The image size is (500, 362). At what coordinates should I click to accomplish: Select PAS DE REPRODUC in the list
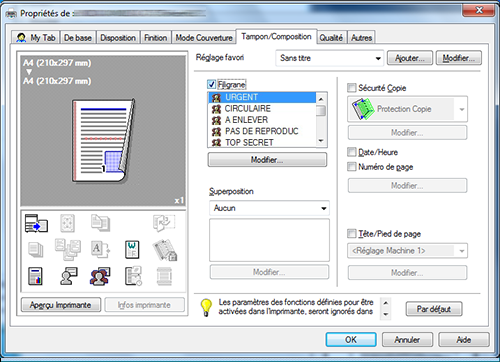point(262,131)
